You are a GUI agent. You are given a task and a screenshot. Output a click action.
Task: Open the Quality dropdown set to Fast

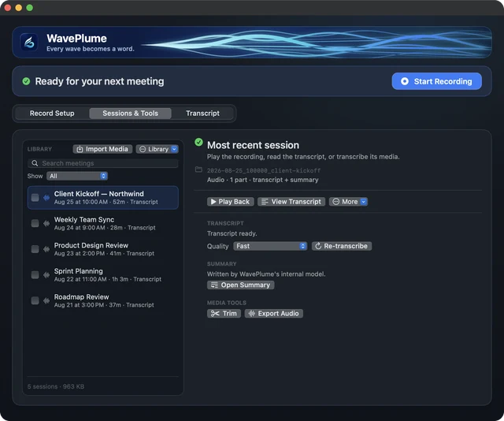270,246
